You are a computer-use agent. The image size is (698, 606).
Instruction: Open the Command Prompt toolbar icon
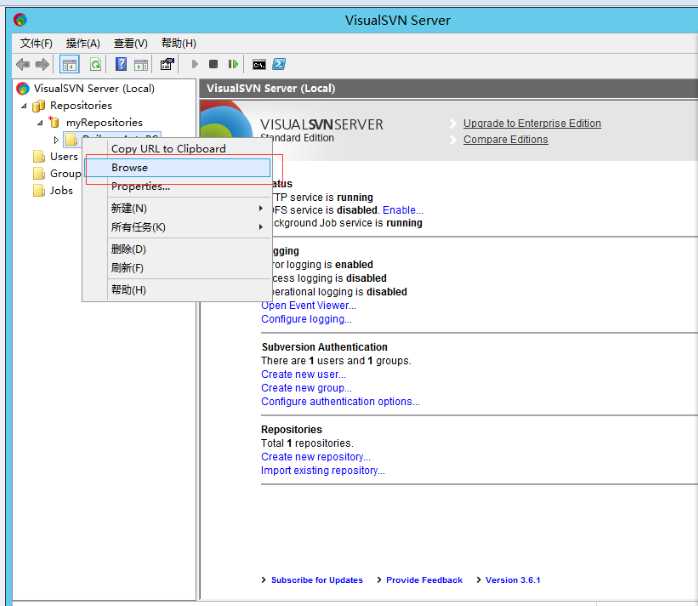coord(259,65)
